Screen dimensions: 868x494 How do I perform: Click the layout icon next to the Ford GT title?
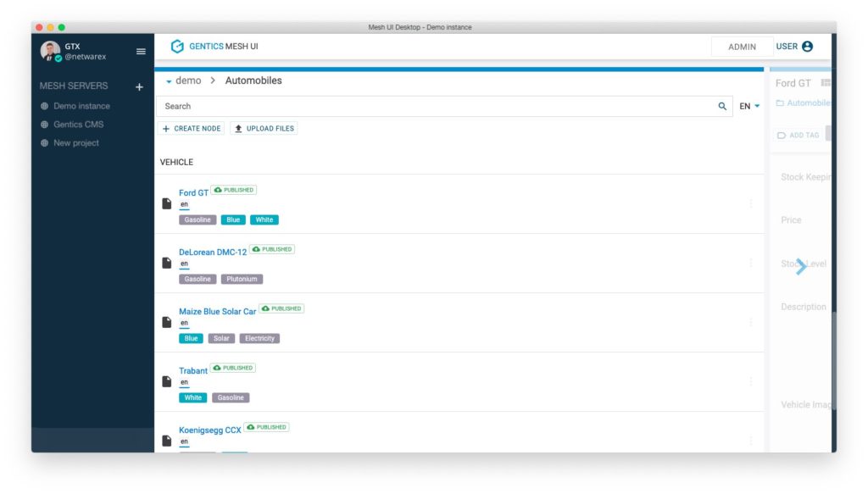coord(826,83)
